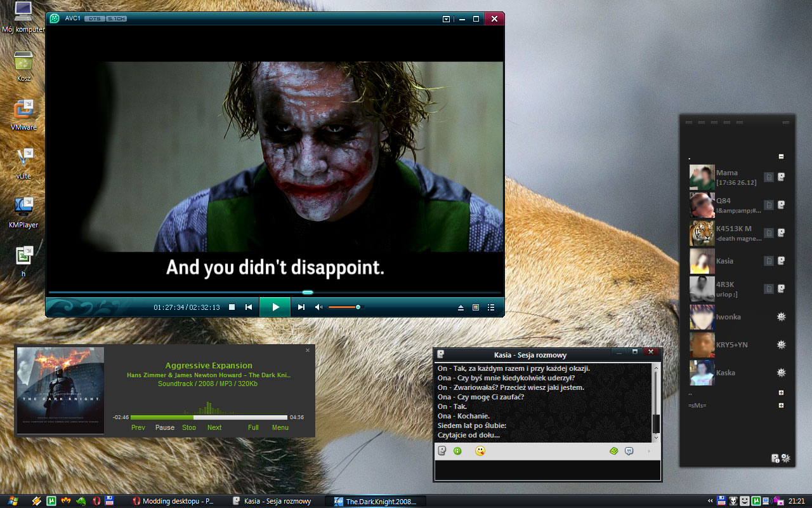This screenshot has height=508, width=812.
Task: Stop playback in KMPlayer
Action: [232, 307]
